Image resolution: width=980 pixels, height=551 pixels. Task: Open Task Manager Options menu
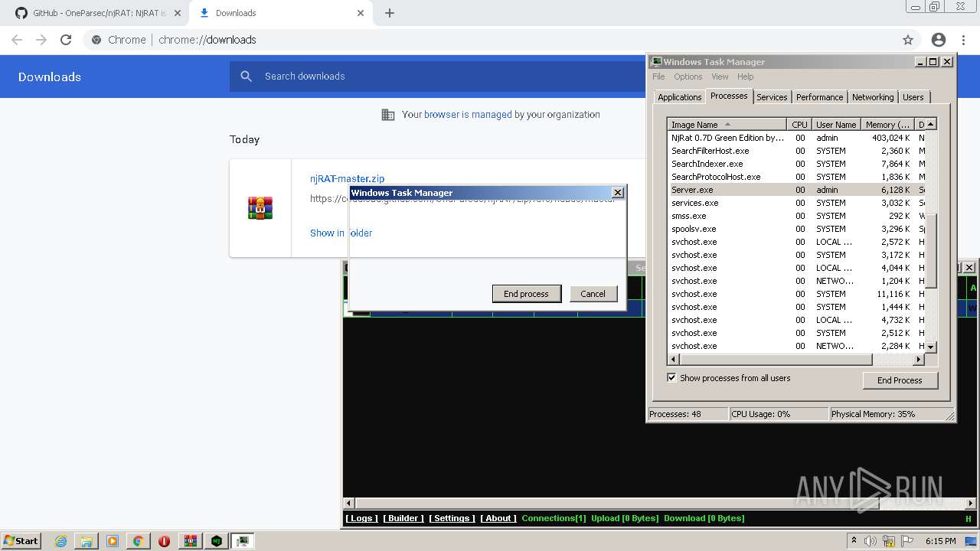point(688,77)
